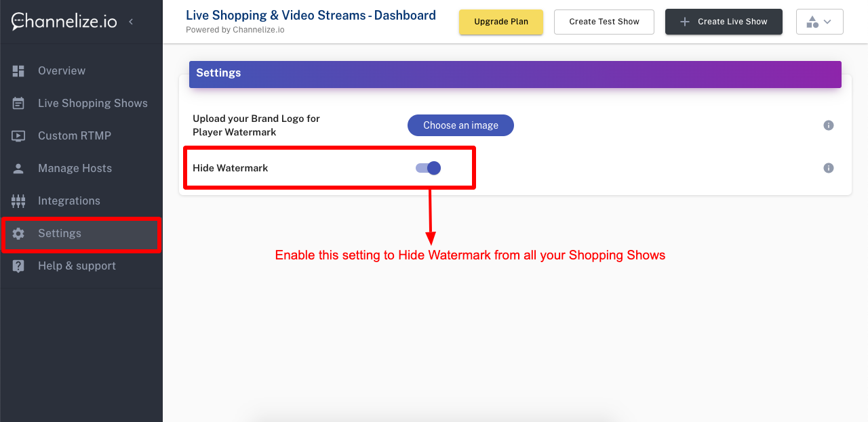Click the Integrations sliders icon
Screen dimensions: 868x422
[x=18, y=201]
